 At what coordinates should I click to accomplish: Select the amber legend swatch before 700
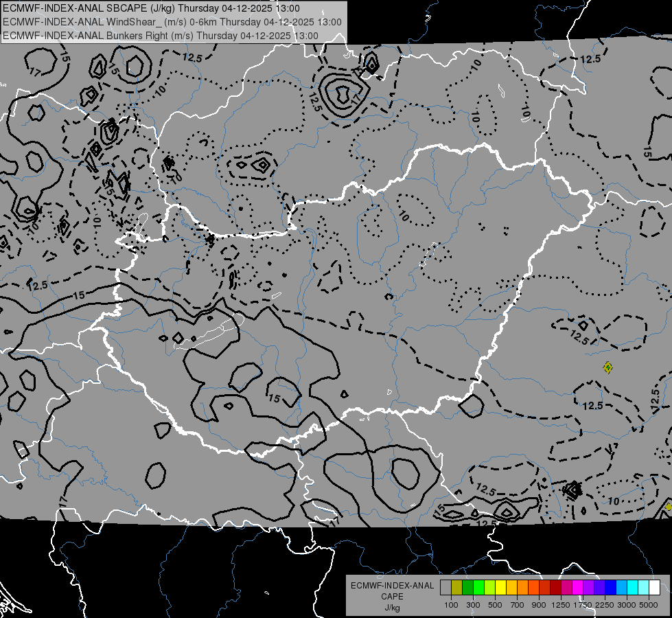511,588
